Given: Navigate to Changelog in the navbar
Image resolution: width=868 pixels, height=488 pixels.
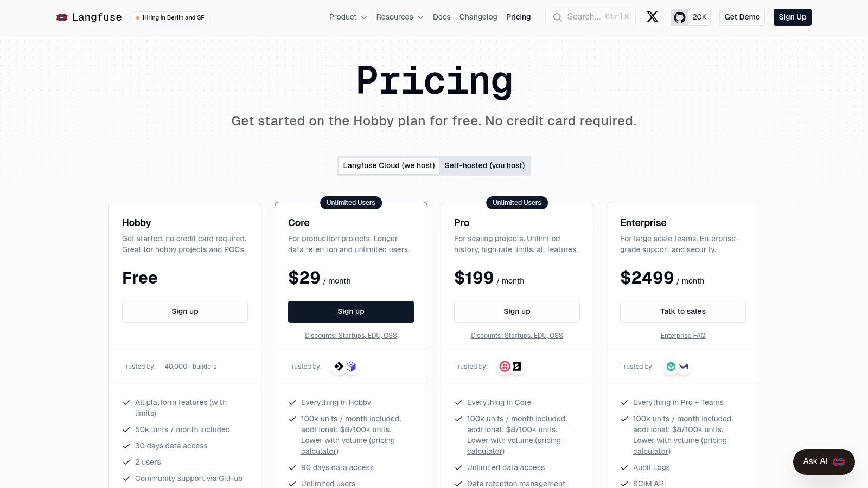Looking at the screenshot, I should (x=478, y=17).
